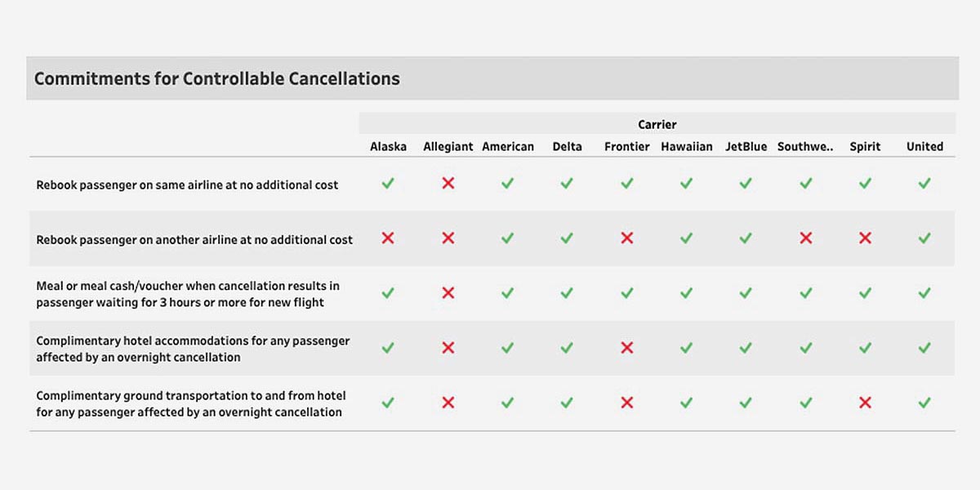Click United's green check for same-airline rebooking

924,184
